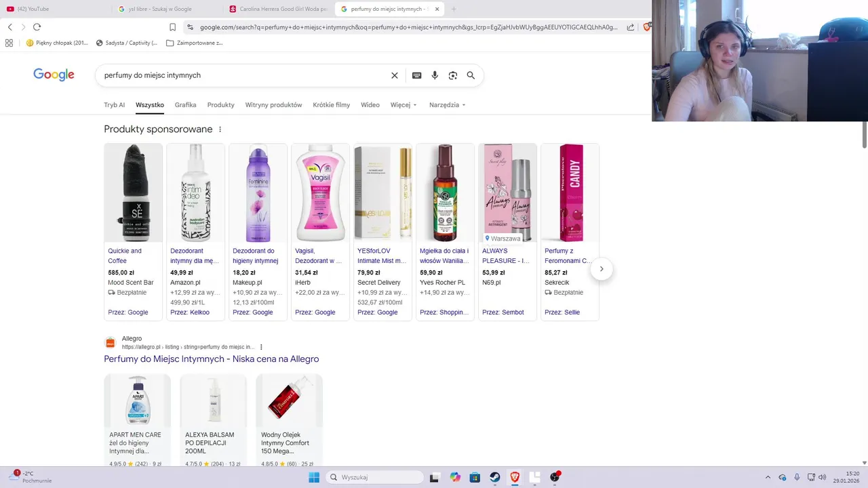Viewport: 868px width, 488px height.
Task: Open Wodny Olejek Intymny Comfort thumbnail
Action: click(290, 400)
